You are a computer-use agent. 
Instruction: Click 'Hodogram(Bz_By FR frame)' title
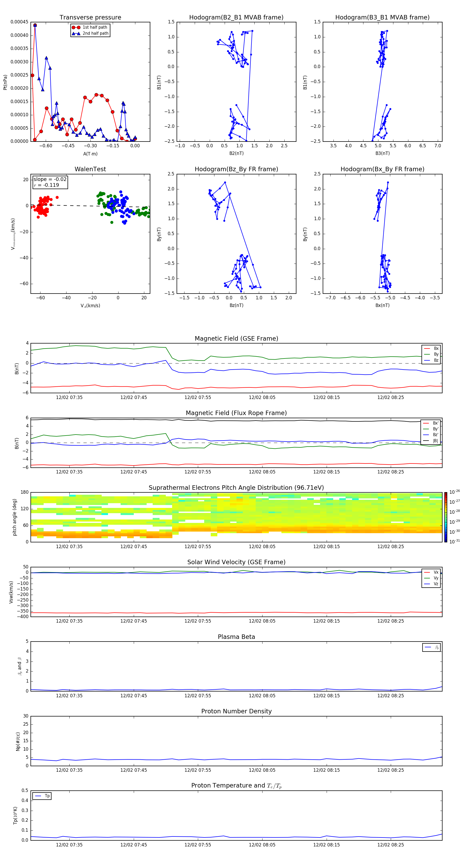(x=236, y=169)
